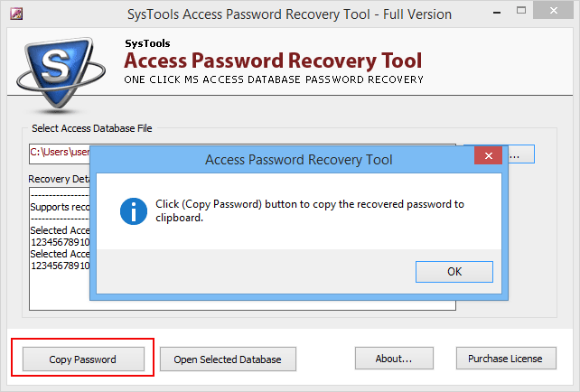Close the Access Password Recovery Tool dialog
This screenshot has height=392, width=580.
[488, 155]
